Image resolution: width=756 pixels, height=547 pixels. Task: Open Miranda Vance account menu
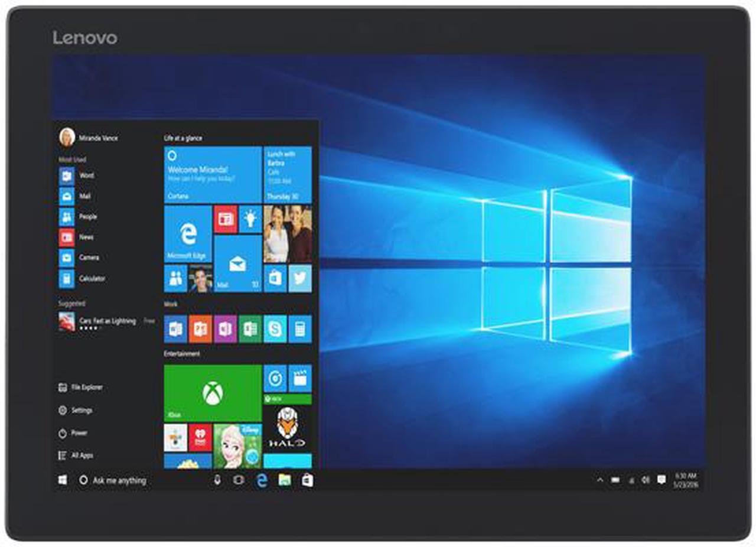click(89, 137)
